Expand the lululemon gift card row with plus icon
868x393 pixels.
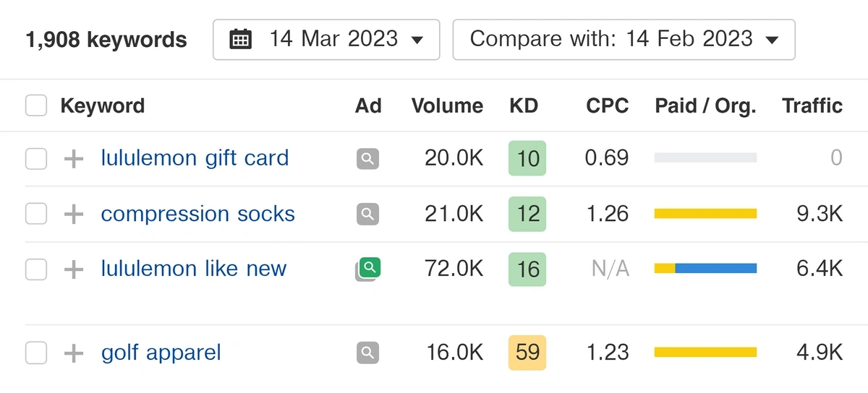(74, 158)
